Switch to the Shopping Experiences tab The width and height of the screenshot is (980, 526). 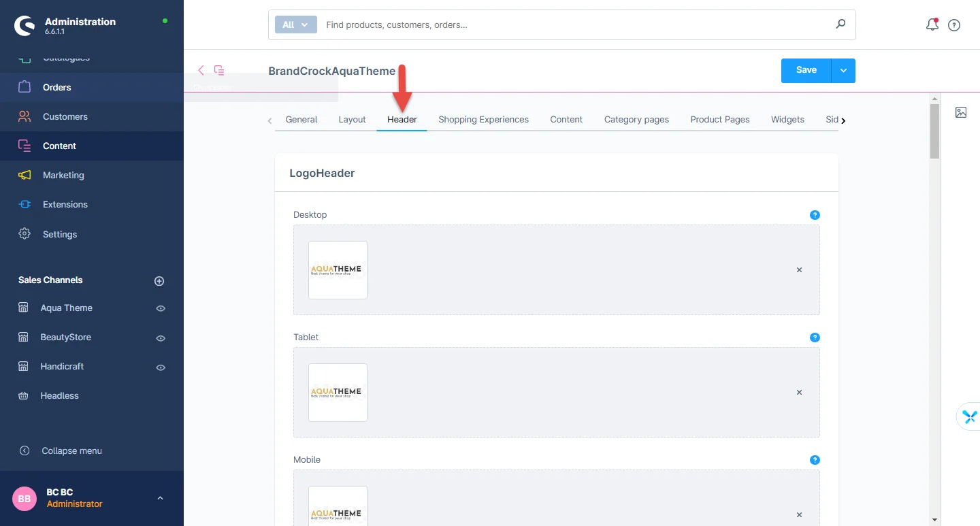483,119
